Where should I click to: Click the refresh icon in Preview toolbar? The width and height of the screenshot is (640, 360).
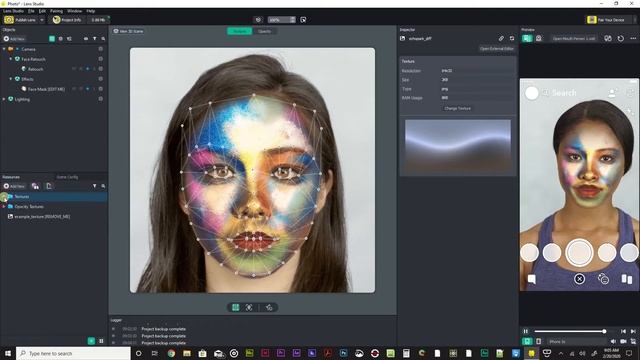pyautogui.click(x=620, y=38)
